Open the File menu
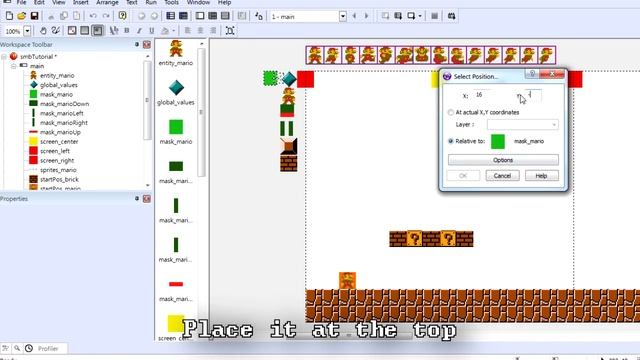The height and width of the screenshot is (360, 640). 21,2
